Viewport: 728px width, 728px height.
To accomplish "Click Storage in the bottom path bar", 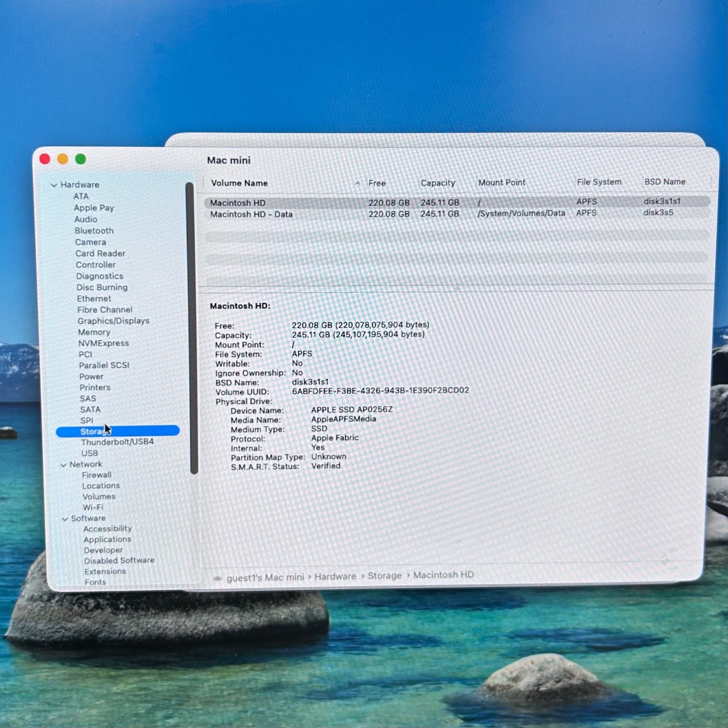I will coord(385,576).
